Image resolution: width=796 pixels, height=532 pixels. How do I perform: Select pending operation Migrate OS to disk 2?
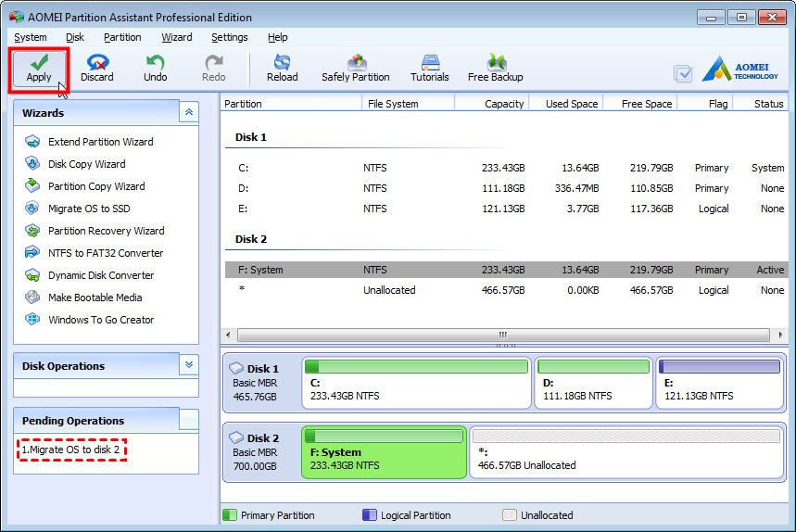click(x=70, y=450)
